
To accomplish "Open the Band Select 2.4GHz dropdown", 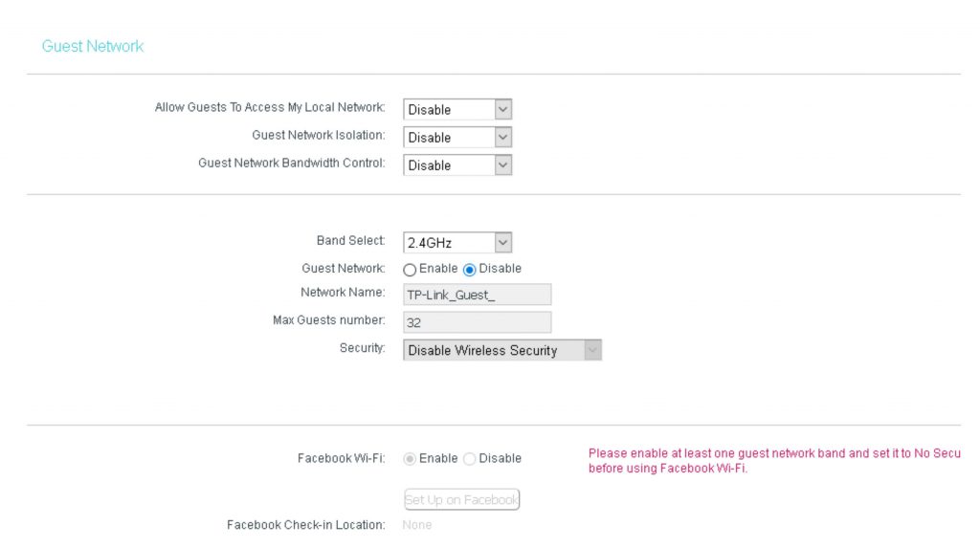I will pyautogui.click(x=457, y=243).
